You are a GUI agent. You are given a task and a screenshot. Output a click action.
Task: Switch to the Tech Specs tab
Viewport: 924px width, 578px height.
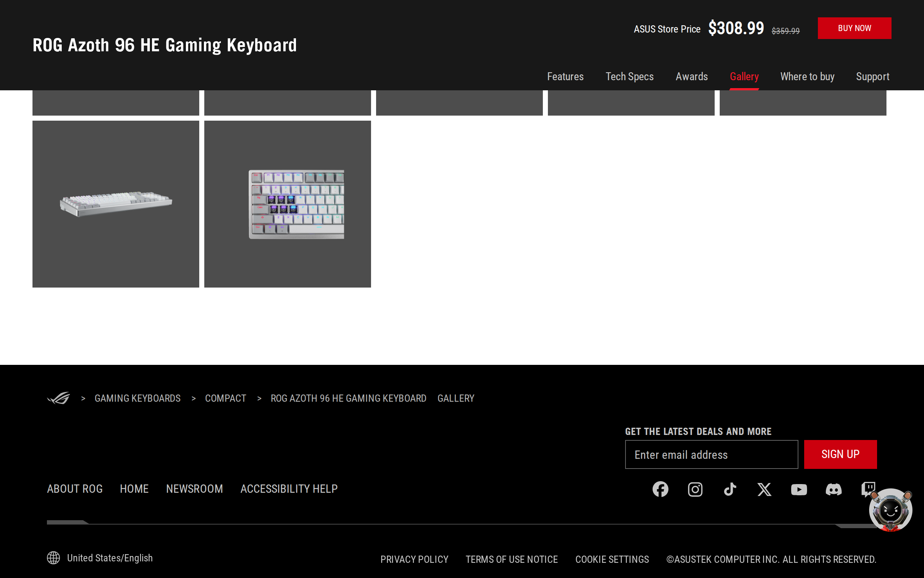point(629,77)
